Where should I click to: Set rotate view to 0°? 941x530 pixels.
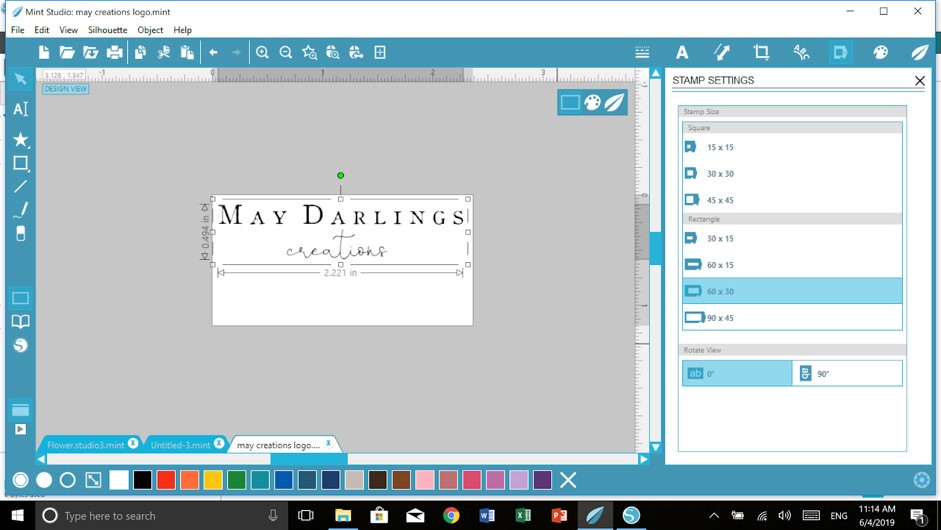pos(737,373)
